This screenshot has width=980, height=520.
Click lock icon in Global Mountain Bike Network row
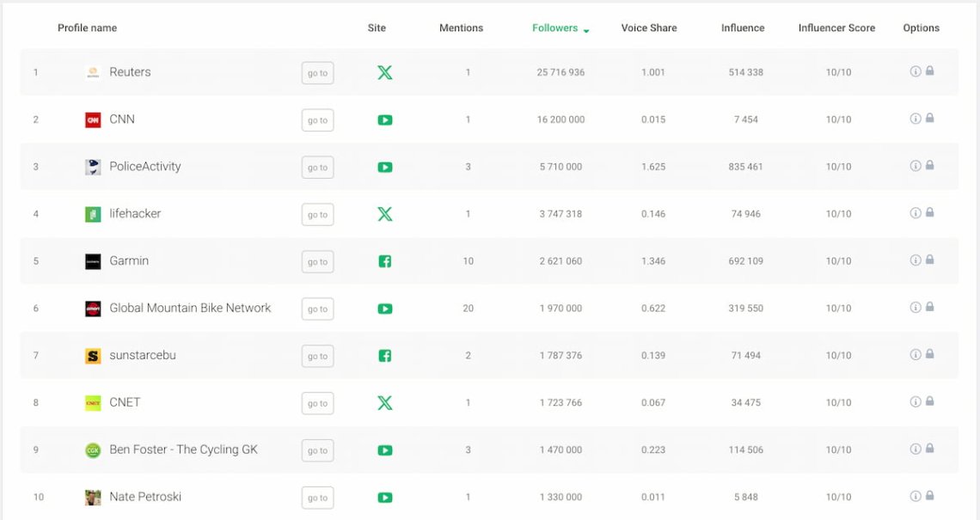[x=929, y=306]
